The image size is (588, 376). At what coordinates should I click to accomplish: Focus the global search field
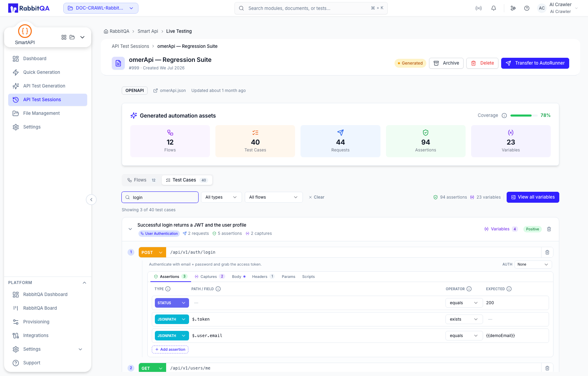click(x=311, y=8)
